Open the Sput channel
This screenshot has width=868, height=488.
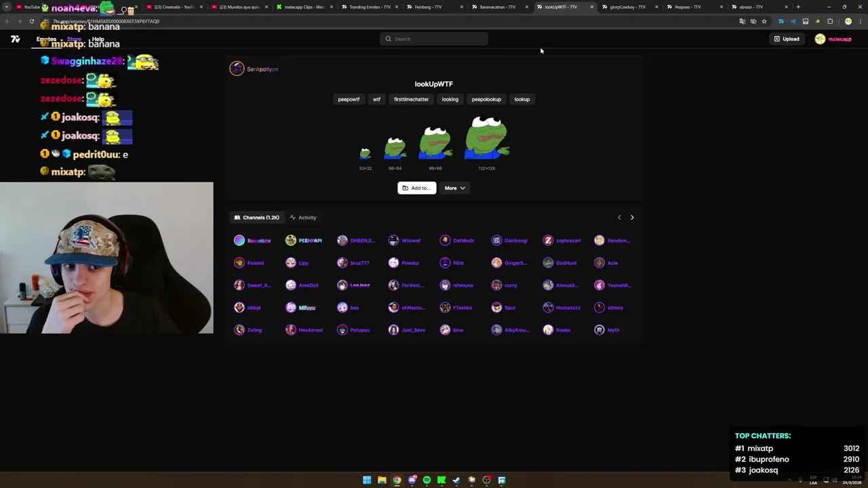pos(503,308)
